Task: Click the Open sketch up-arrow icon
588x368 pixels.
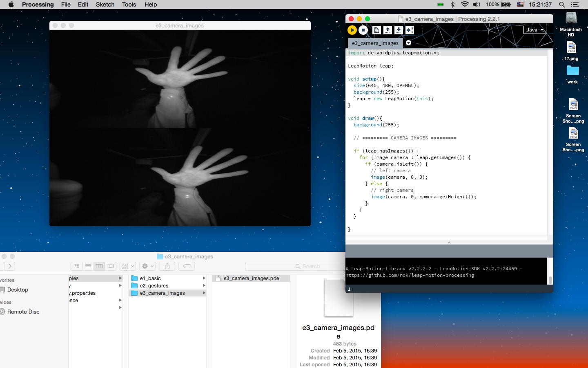Action: (x=388, y=30)
